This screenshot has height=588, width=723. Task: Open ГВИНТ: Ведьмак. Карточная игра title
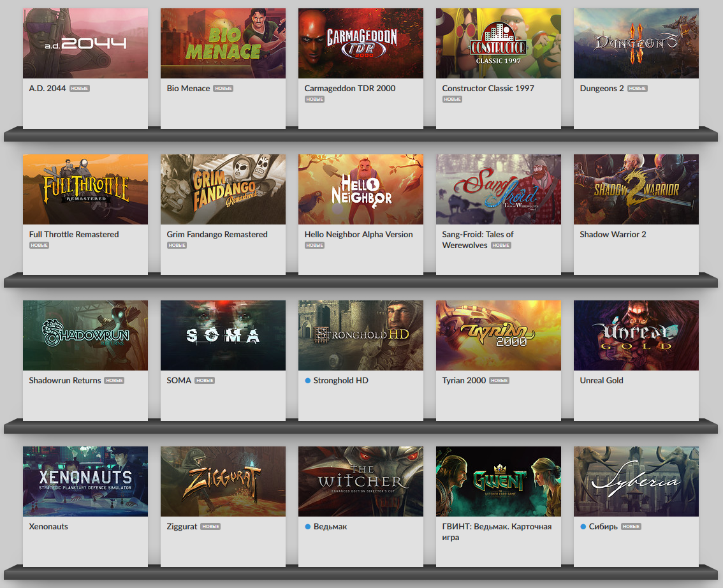pyautogui.click(x=497, y=532)
